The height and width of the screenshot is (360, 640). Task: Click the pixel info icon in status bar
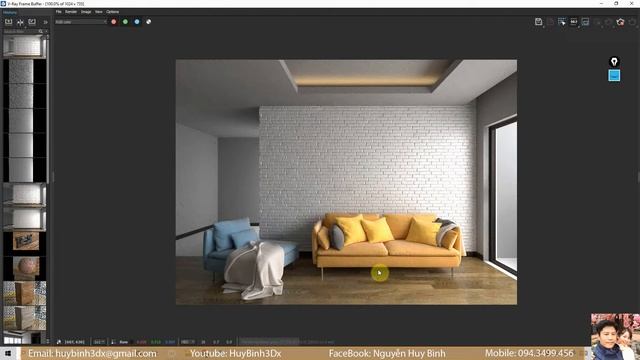pyautogui.click(x=59, y=342)
